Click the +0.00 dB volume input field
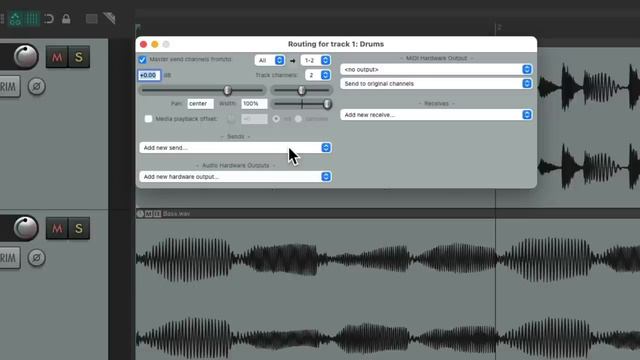The height and width of the screenshot is (360, 640). pyautogui.click(x=149, y=76)
